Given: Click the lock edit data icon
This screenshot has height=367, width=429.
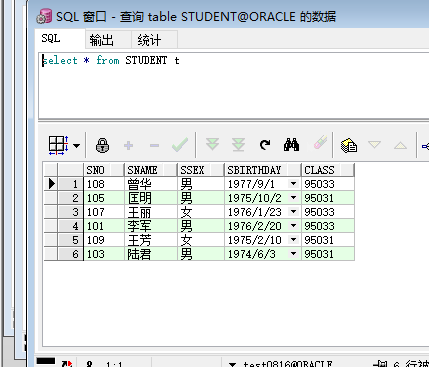Looking at the screenshot, I should tap(102, 145).
